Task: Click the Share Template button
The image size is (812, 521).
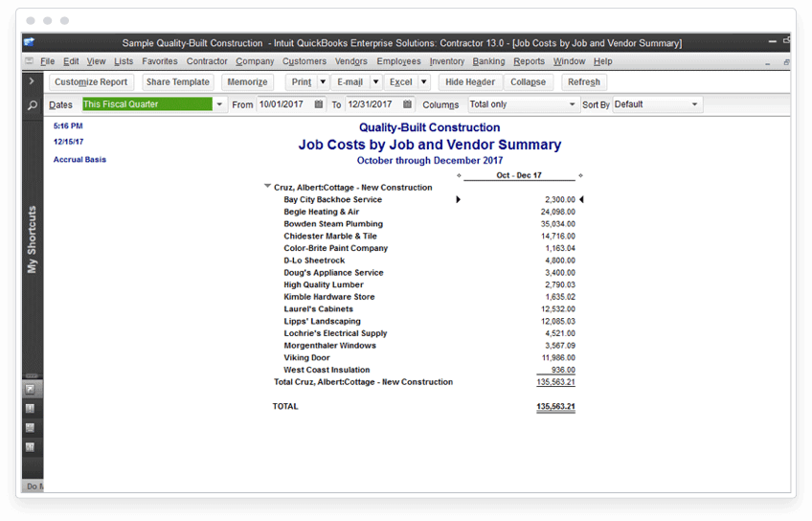Action: coord(178,81)
